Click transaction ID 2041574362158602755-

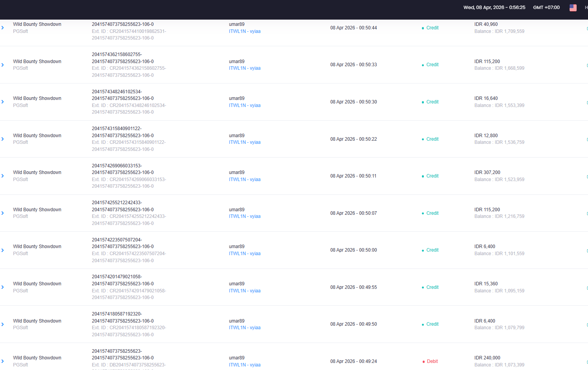click(117, 54)
